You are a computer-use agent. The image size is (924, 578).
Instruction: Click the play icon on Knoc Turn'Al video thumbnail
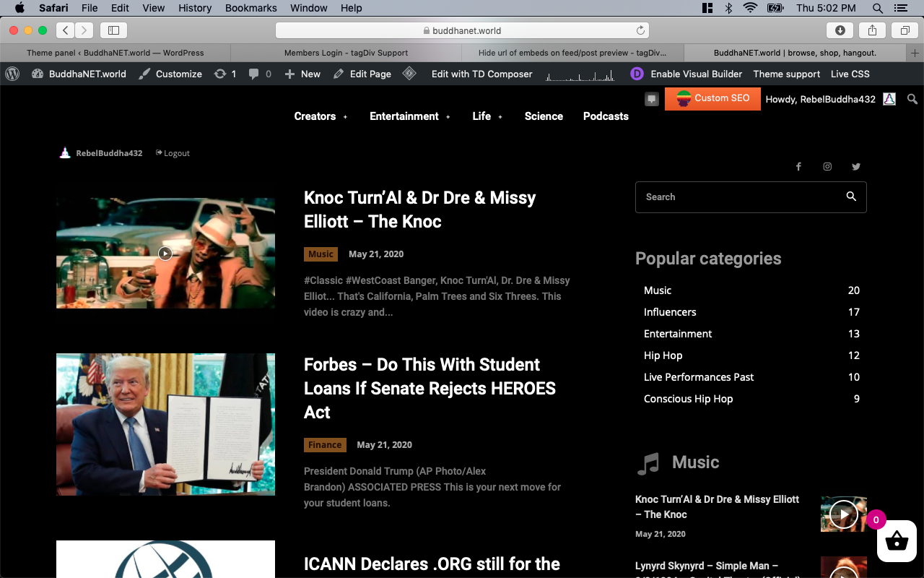click(x=165, y=253)
